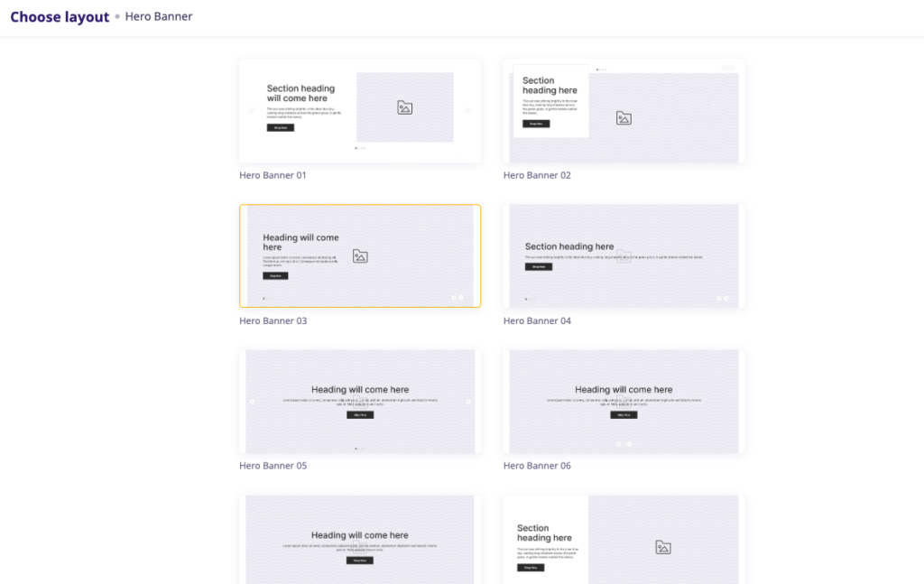Click right carousel arrow in Hero Banner 05
Screen dimensions: 924x584
tap(468, 402)
